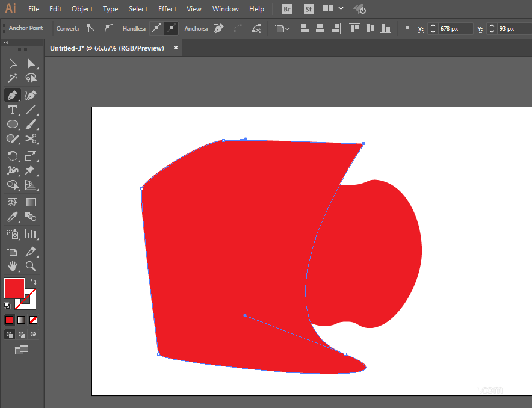This screenshot has width=532, height=408.
Task: Select the Magic Wand tool
Action: (13, 78)
